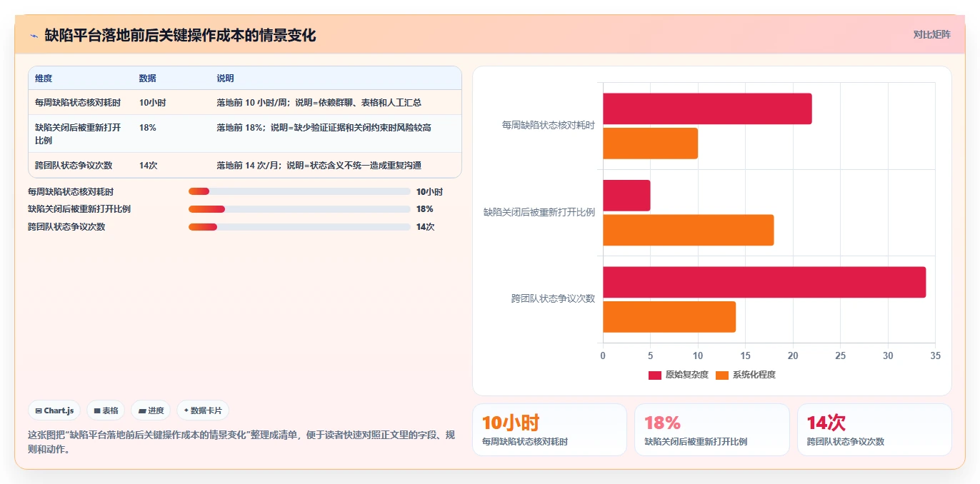Click the orange bar for 缺陷关闭后被重新打开比例
The height and width of the screenshot is (484, 980).
pyautogui.click(x=689, y=230)
